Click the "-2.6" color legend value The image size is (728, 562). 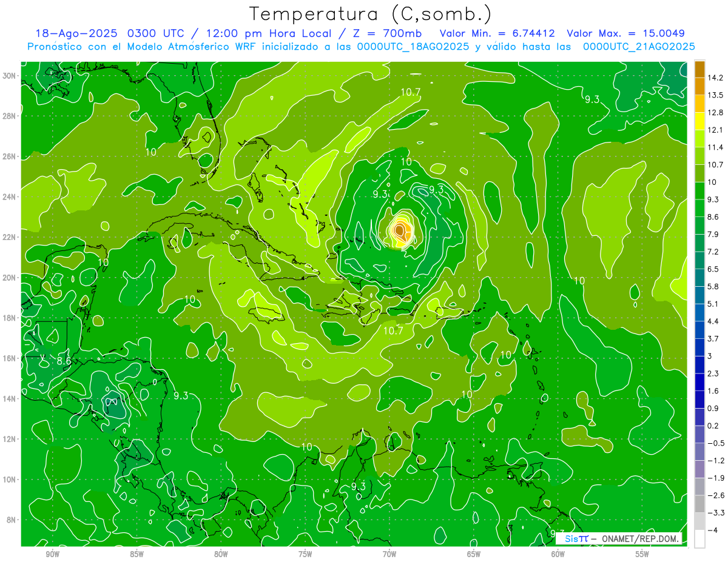[715, 495]
